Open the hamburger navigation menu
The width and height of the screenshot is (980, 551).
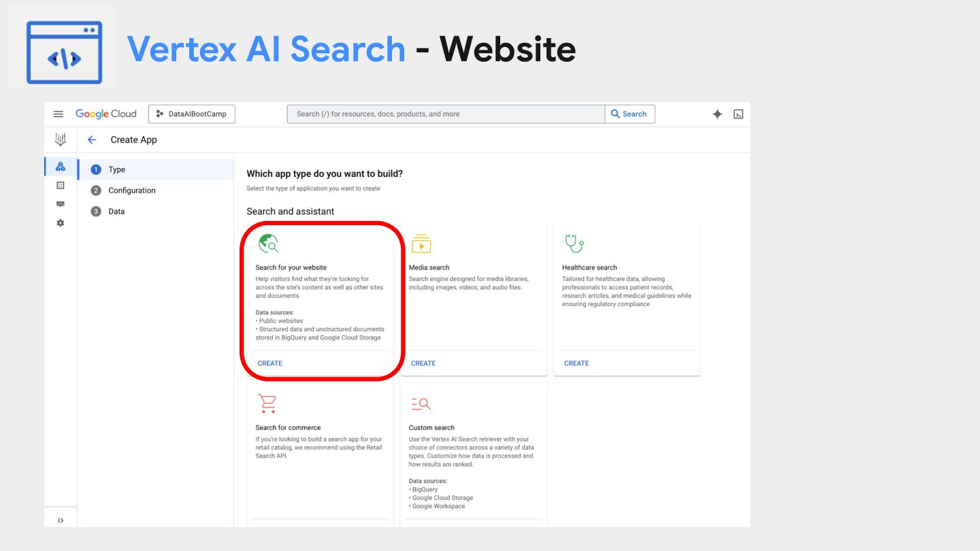(x=59, y=114)
